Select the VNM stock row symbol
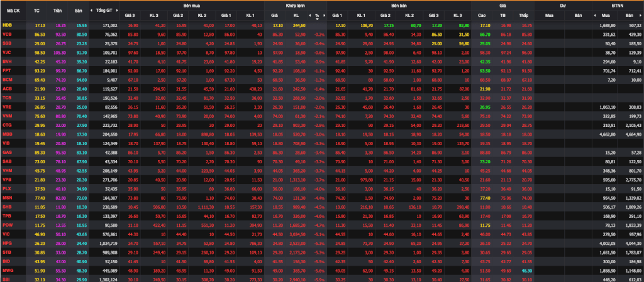Viewport: 644px width, 282px height. click(7, 116)
